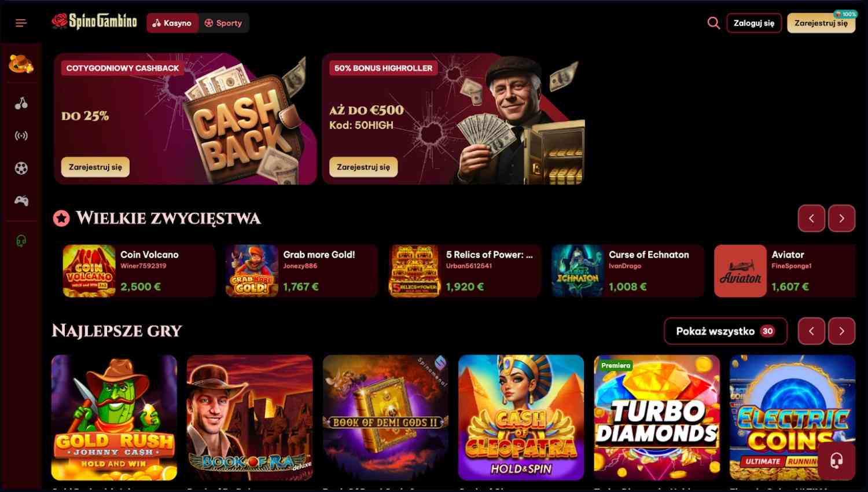
Task: Click Pokaż wszystko button
Action: [x=726, y=331]
